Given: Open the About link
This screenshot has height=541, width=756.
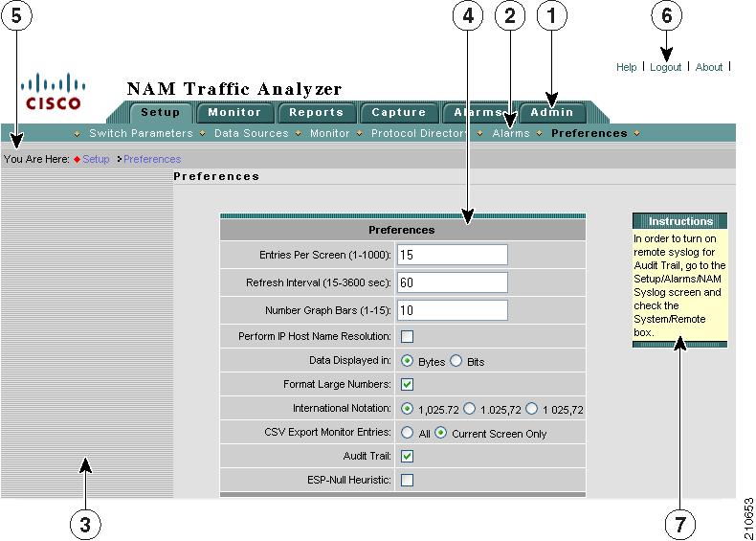Looking at the screenshot, I should coord(709,67).
